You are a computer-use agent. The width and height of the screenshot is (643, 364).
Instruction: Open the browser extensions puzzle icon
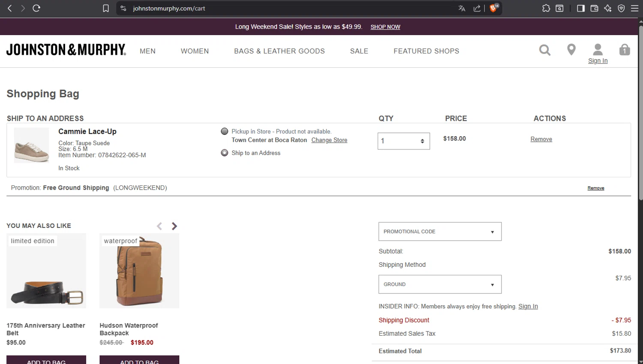tap(546, 8)
